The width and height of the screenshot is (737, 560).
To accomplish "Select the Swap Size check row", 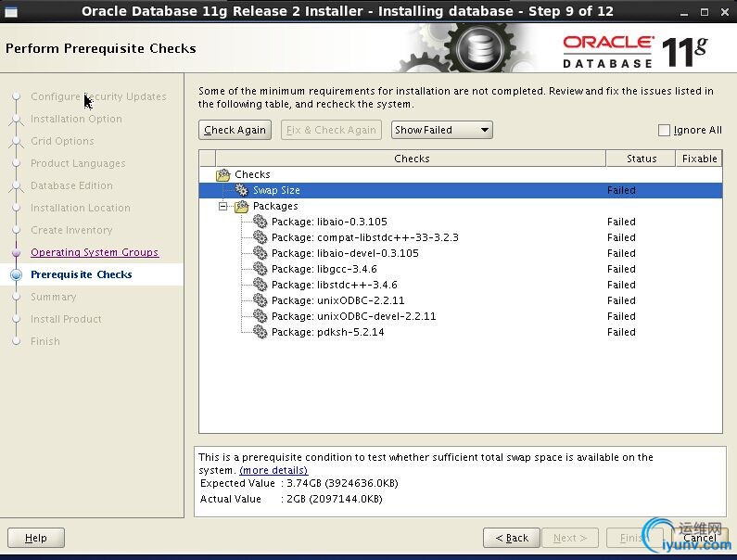I will (461, 190).
